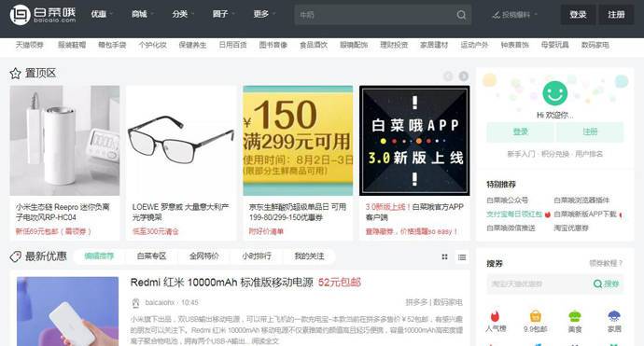Click the green 登录 button under avatar
644x346 pixels.
521,131
